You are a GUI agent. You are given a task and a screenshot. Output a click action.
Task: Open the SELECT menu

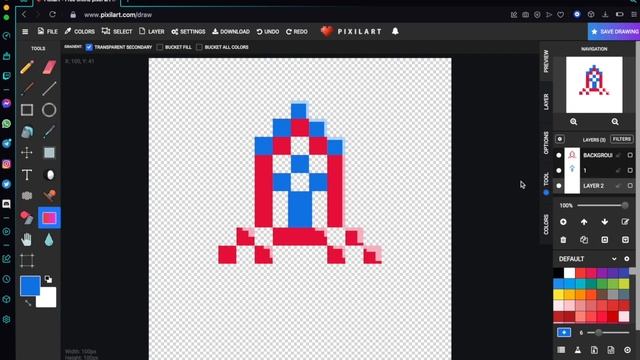coord(117,31)
